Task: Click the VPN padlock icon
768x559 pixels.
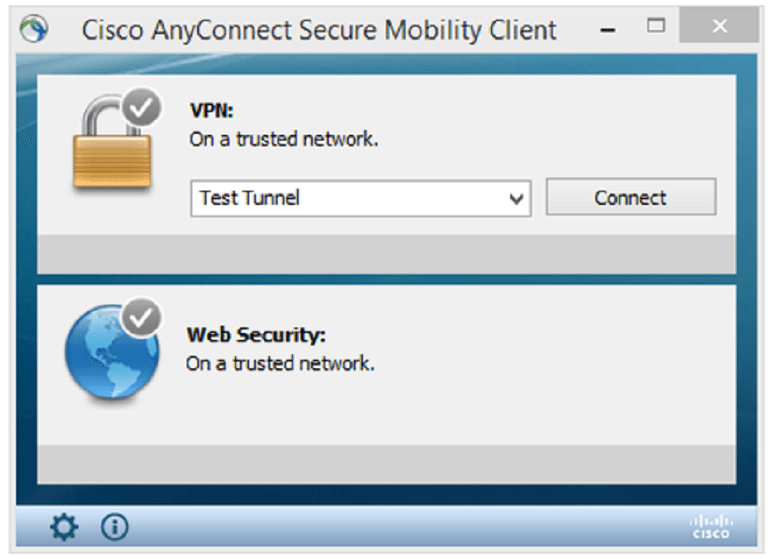Action: click(x=110, y=150)
